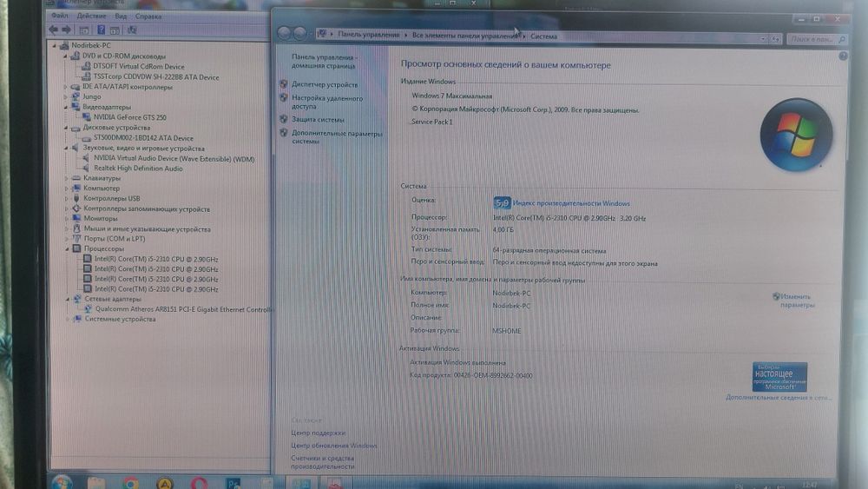This screenshot has height=489, width=868.
Task: Select ST500DM002-1BD142 ATA Device disk
Action: 143,138
